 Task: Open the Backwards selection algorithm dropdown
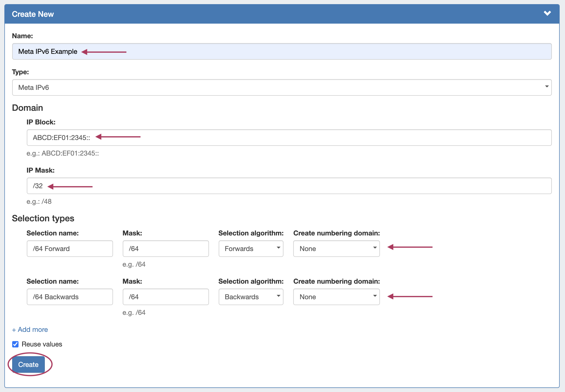pos(251,297)
